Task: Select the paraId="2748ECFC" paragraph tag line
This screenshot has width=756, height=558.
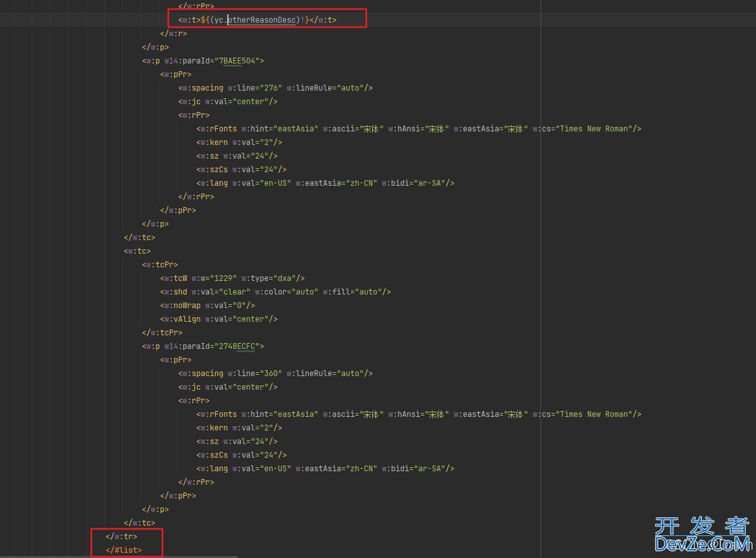Action: point(203,346)
